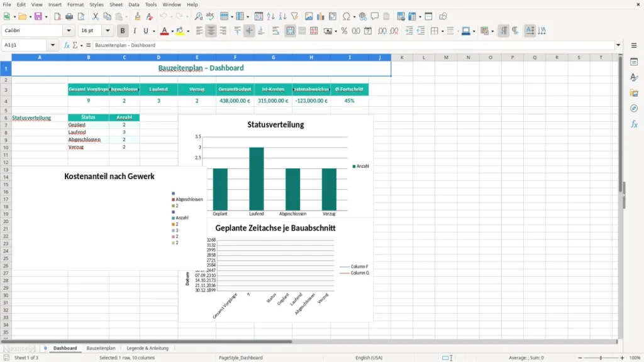Click the Insert Chart icon
Image resolution: width=644 pixels, height=362 pixels.
click(321, 16)
